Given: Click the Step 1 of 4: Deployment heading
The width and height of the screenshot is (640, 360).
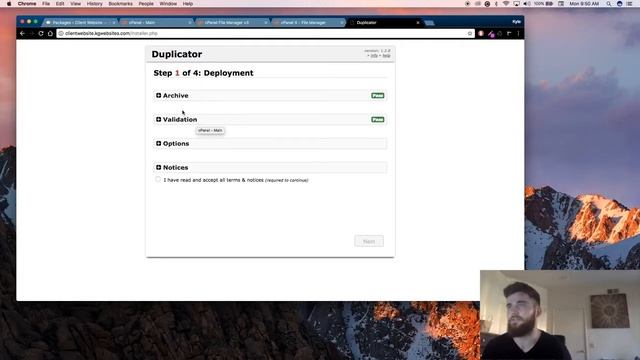Looking at the screenshot, I should [203, 73].
